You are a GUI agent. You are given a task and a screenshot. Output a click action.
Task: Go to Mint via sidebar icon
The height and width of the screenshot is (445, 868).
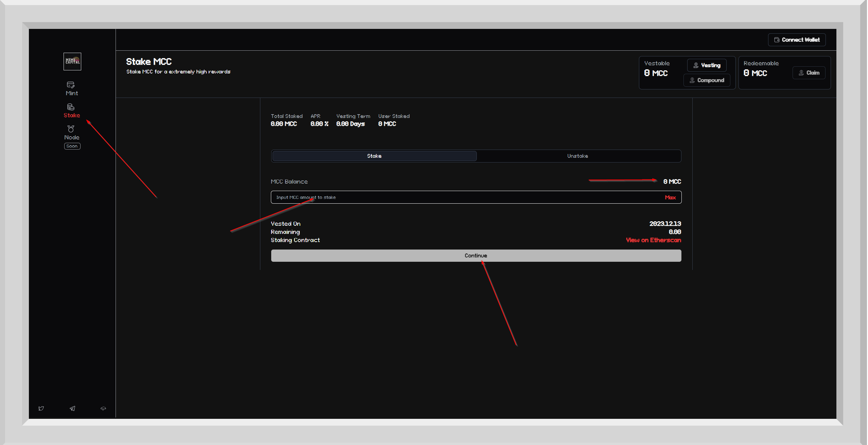(71, 85)
